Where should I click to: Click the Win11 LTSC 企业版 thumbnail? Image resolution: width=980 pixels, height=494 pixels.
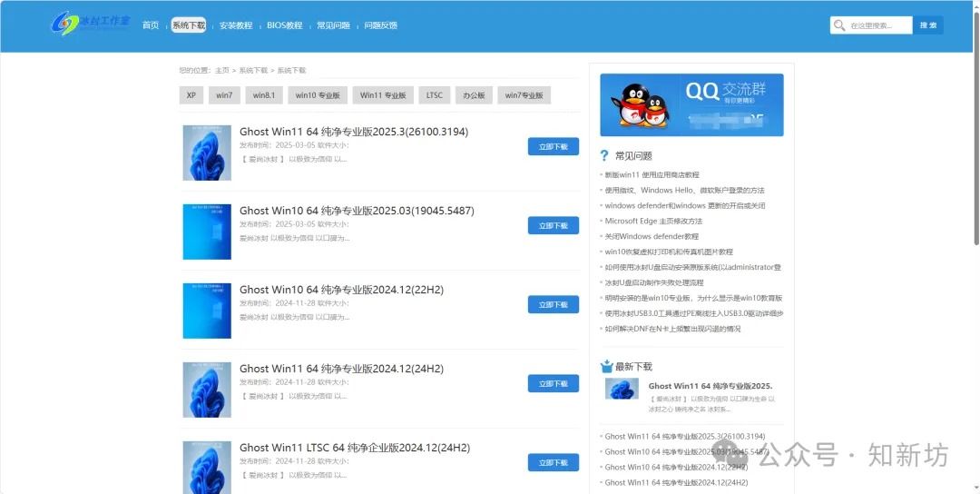click(x=207, y=467)
